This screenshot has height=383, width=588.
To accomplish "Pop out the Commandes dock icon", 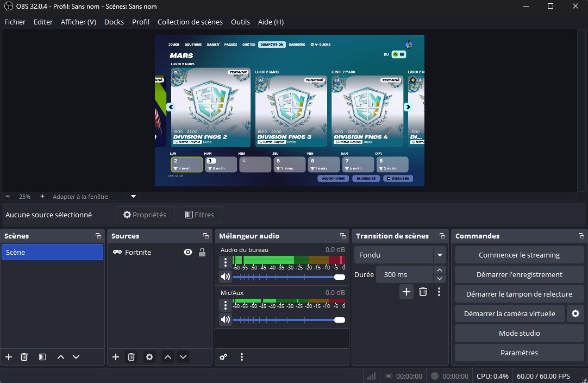I will pyautogui.click(x=581, y=236).
